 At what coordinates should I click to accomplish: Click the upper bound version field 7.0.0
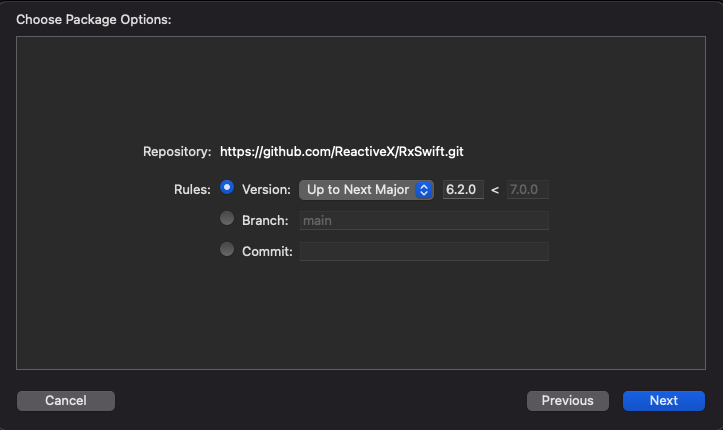click(x=527, y=190)
